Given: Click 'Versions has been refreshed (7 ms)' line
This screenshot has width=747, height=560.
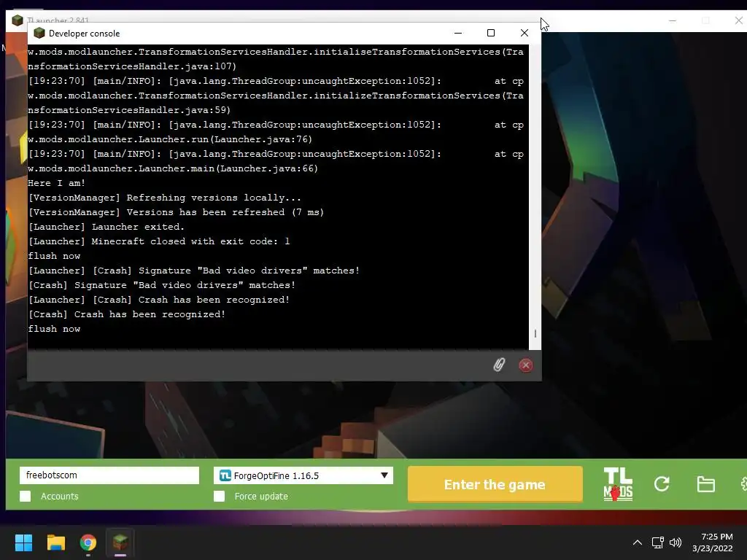Looking at the screenshot, I should 176,212.
